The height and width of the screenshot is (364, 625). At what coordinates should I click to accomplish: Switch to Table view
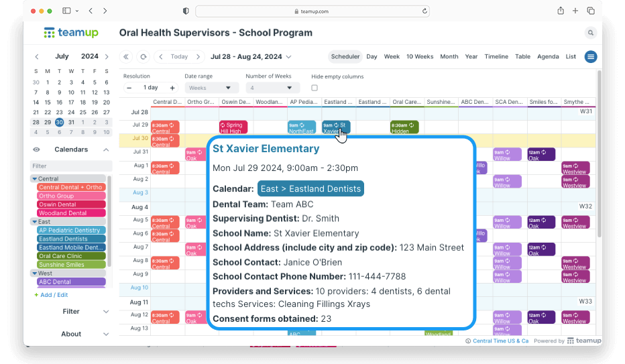(522, 56)
